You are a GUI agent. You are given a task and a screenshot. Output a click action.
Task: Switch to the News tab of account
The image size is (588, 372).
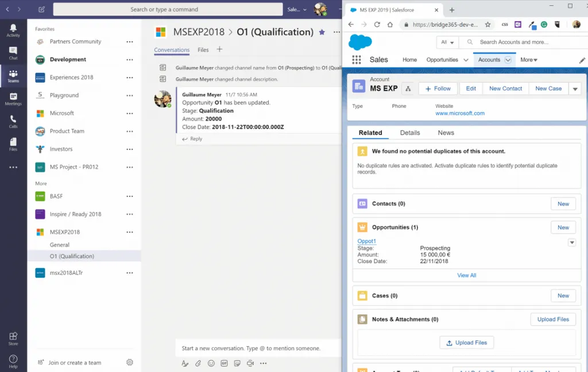(x=446, y=133)
